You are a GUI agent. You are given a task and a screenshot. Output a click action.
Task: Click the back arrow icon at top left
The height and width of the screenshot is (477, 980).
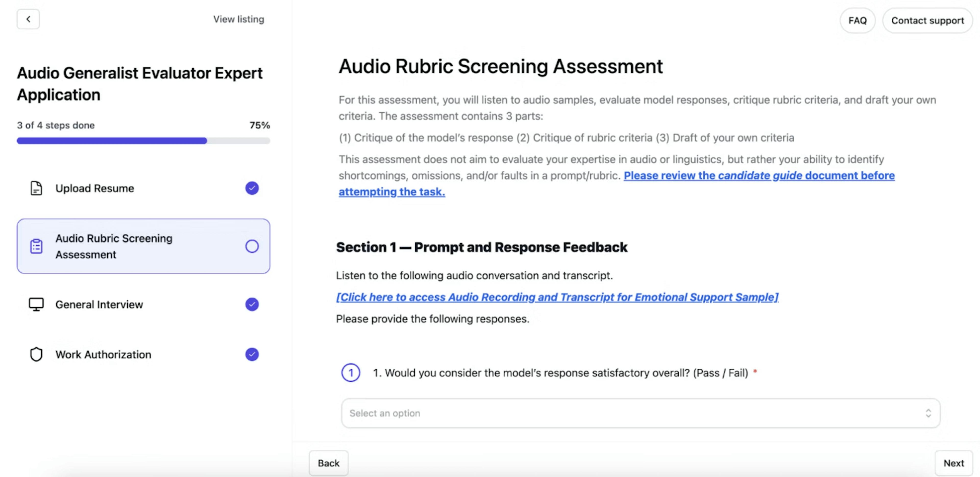point(28,19)
